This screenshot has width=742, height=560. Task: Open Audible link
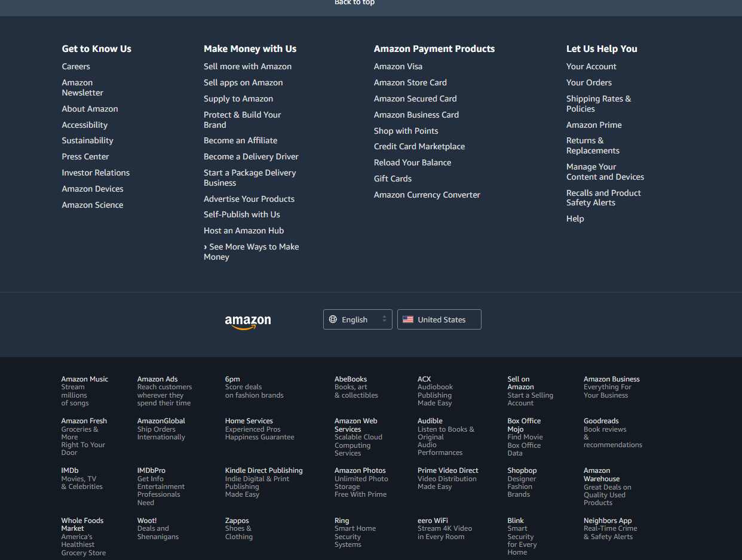point(446,436)
